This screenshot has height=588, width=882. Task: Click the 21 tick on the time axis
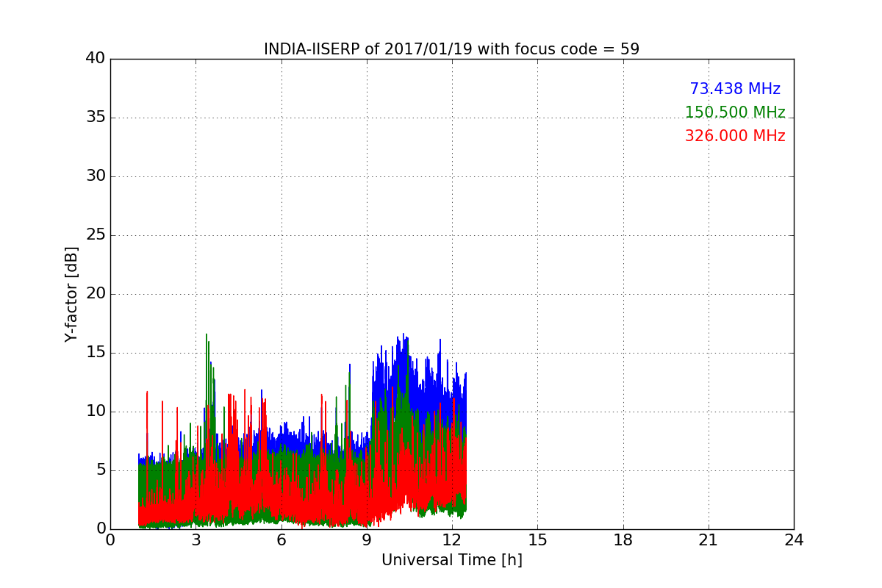pos(709,540)
